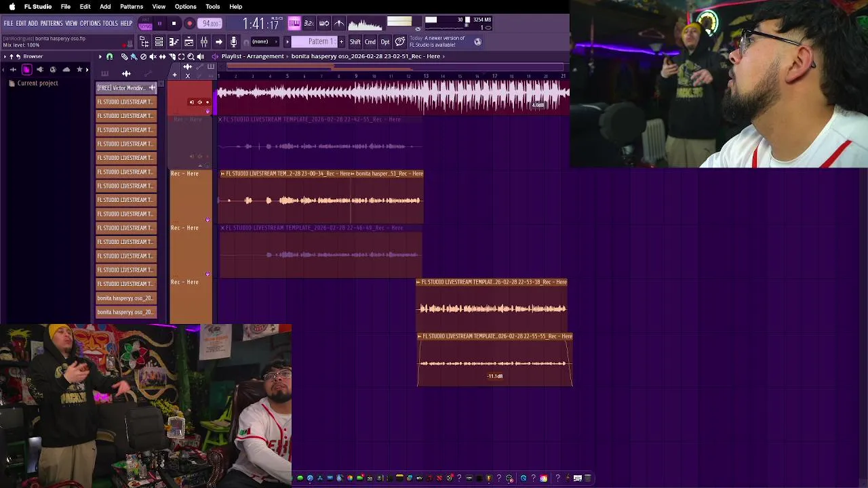The height and width of the screenshot is (488, 868).
Task: Open the Piano roll icon
Action: pyautogui.click(x=174, y=42)
